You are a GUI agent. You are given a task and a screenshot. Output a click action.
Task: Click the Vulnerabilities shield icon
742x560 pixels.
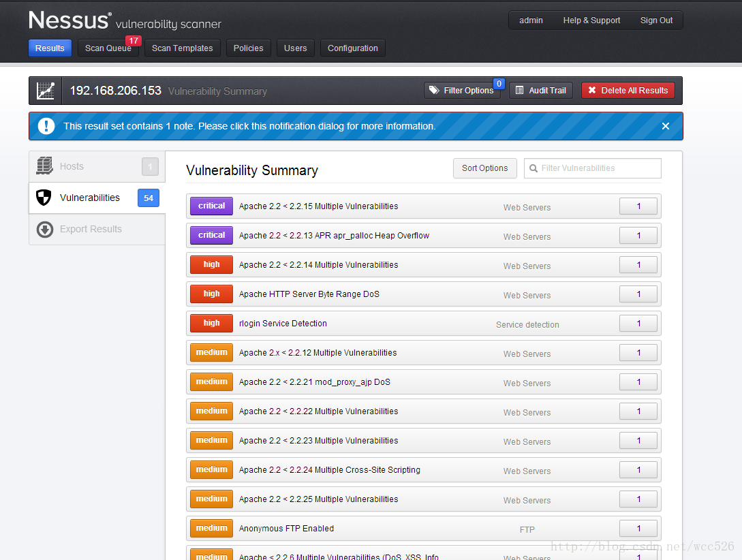point(44,198)
